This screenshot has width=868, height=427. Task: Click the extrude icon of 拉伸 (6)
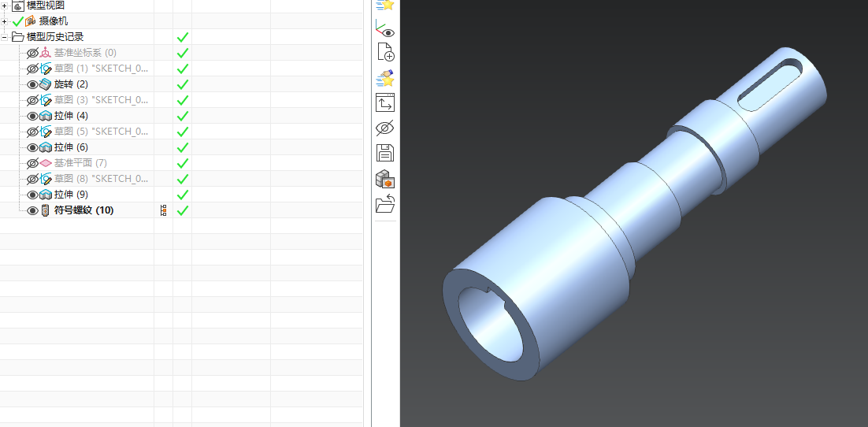pyautogui.click(x=46, y=147)
